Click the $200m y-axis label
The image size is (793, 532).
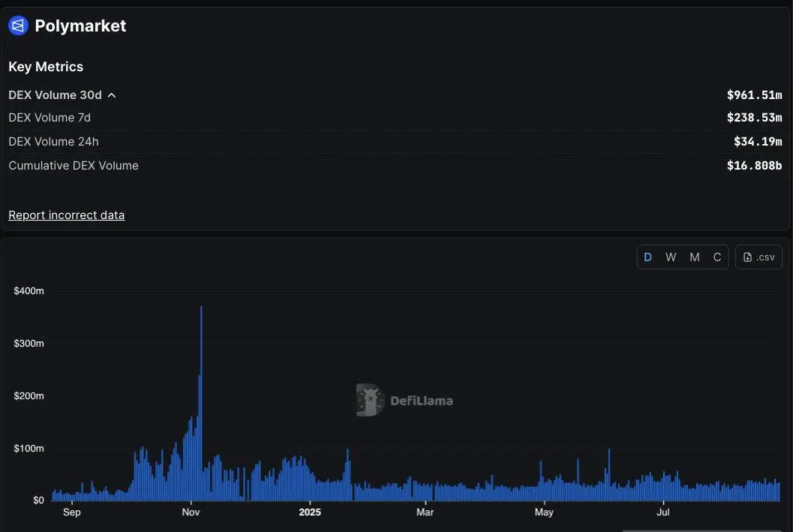click(29, 396)
